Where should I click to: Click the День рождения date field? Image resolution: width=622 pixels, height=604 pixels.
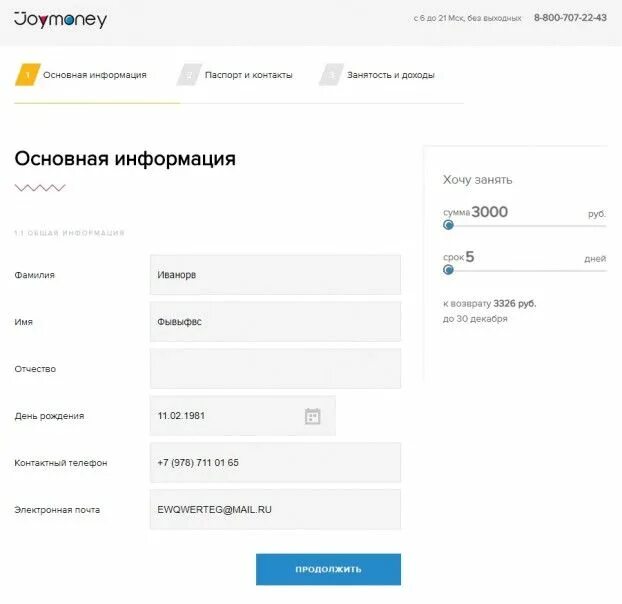pyautogui.click(x=243, y=416)
